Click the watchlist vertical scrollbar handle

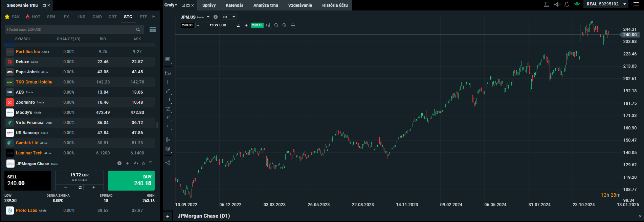point(157,125)
